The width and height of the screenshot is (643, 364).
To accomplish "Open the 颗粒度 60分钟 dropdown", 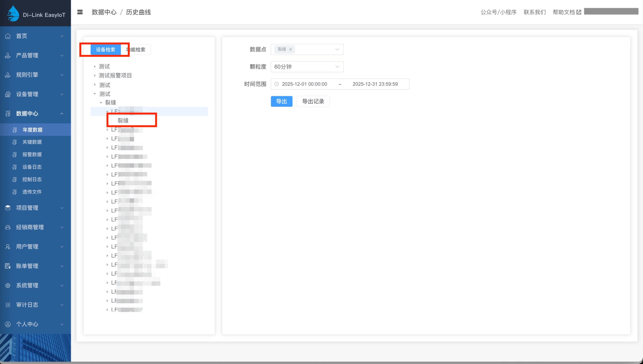I will point(307,67).
